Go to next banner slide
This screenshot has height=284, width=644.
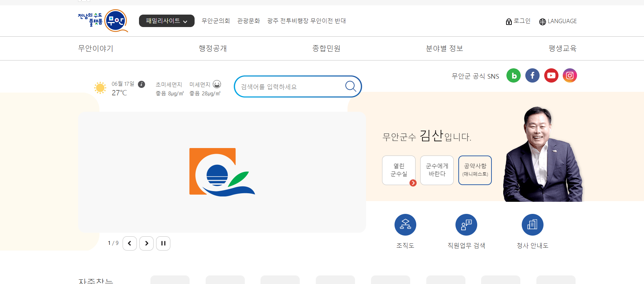pyautogui.click(x=146, y=243)
